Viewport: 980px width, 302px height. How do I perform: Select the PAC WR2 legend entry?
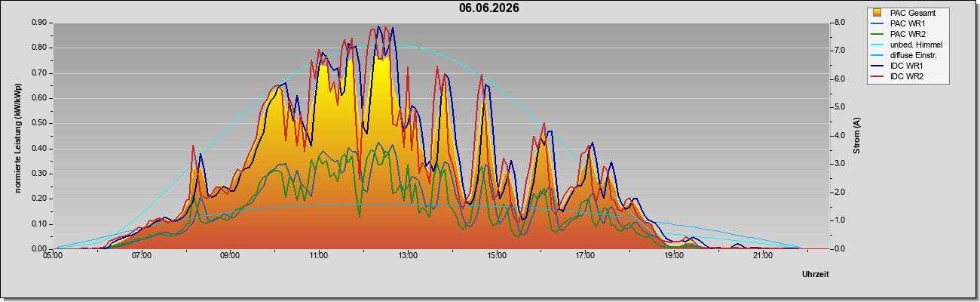(908, 34)
